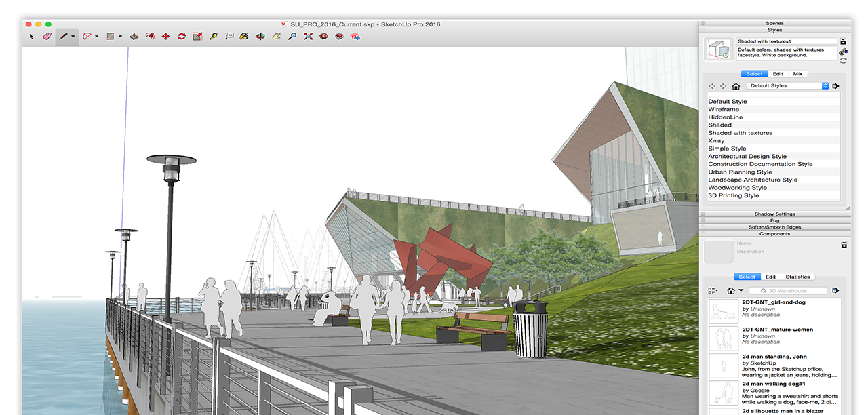Expand Soften/Smooth Edges panel

pos(774,227)
